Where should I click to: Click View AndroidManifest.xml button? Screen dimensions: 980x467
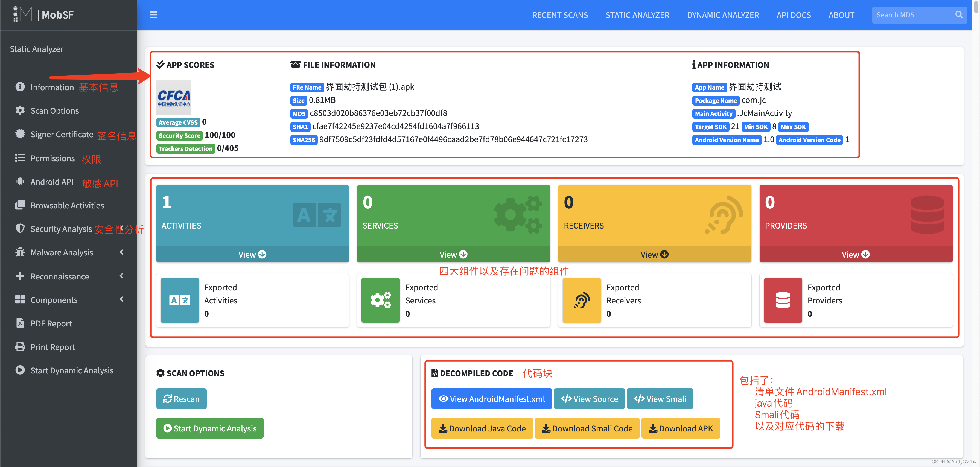[x=492, y=399]
